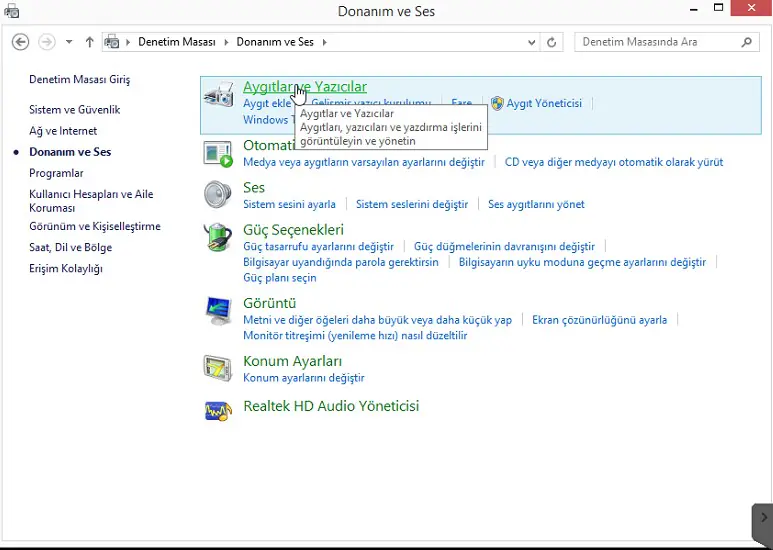773x550 pixels.
Task: Click Monitör titreşimi nasıl düzeltilir link
Action: 355,336
